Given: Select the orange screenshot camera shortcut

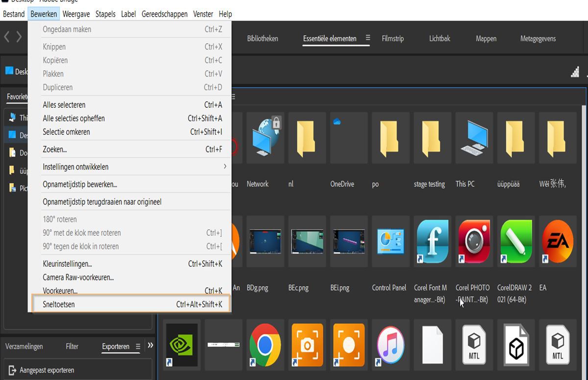Looking at the screenshot, I should pyautogui.click(x=307, y=345).
